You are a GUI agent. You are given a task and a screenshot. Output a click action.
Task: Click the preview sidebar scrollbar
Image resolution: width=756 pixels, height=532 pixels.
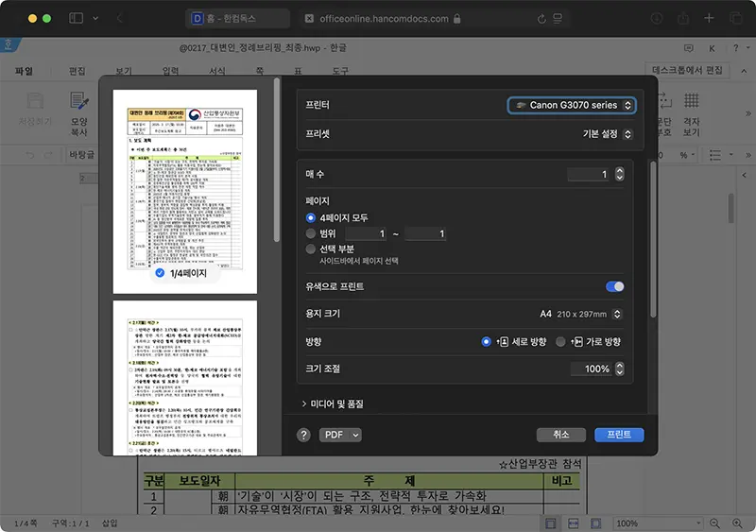pos(277,160)
